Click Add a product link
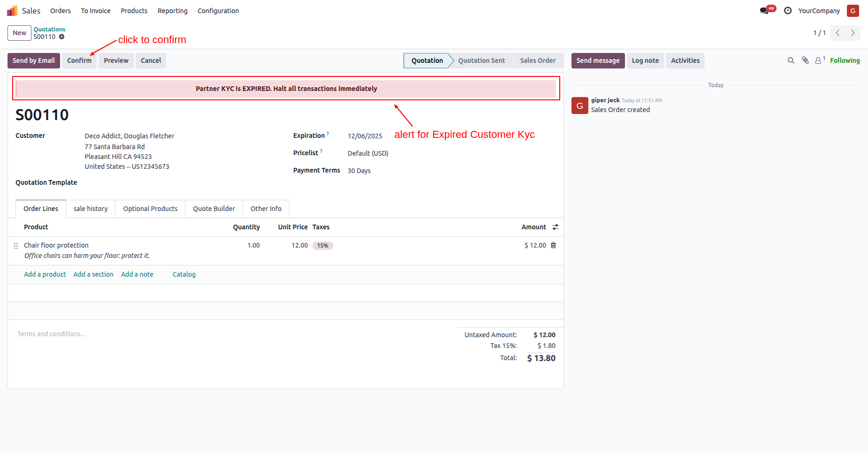This screenshot has height=453, width=868. point(45,274)
